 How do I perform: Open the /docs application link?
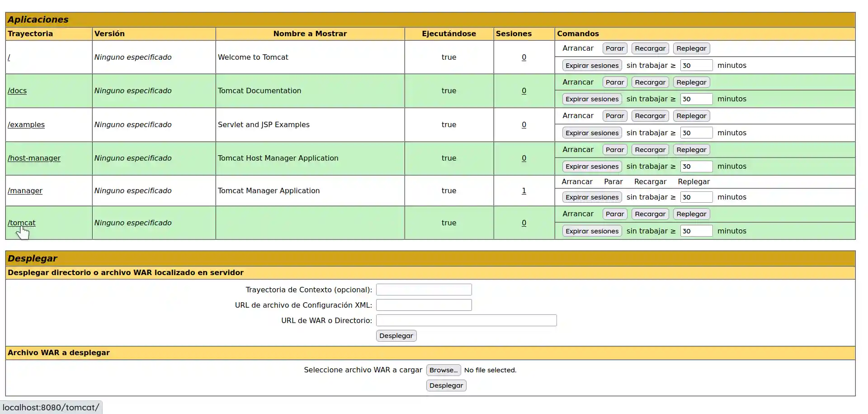pyautogui.click(x=17, y=90)
